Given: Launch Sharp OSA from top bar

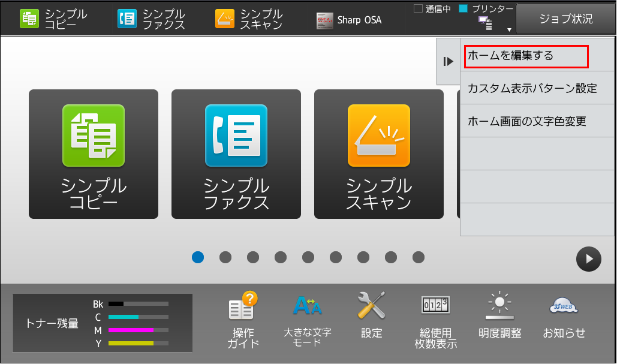Looking at the screenshot, I should (x=349, y=20).
